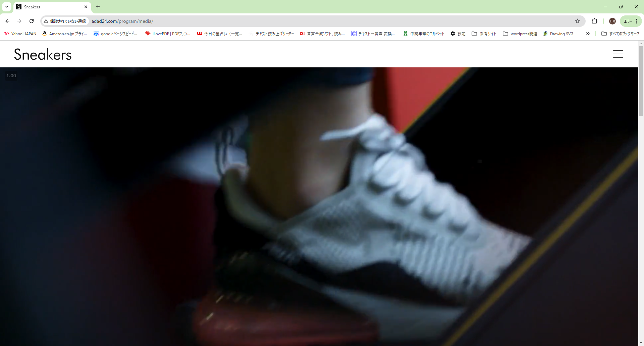Click scrollbar down arrow
644x346 pixels.
[x=641, y=343]
